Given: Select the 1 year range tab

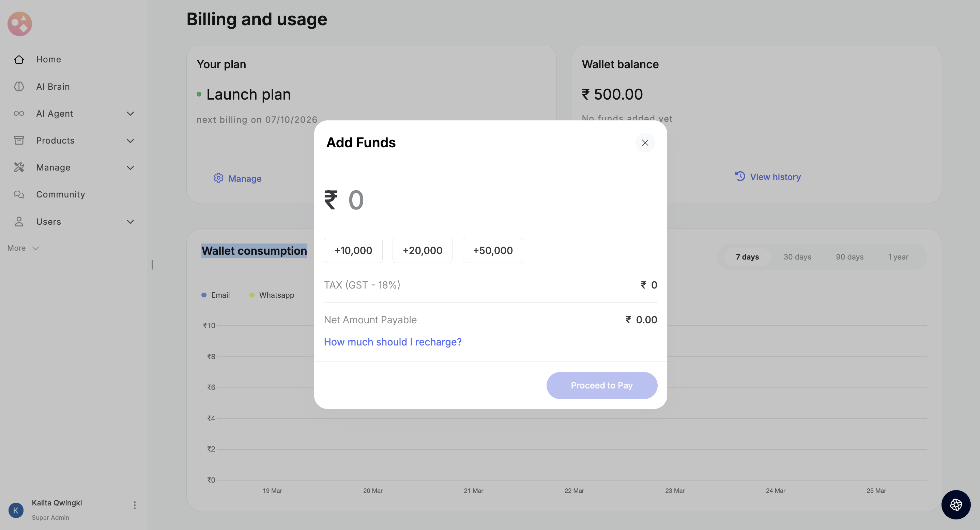Looking at the screenshot, I should [x=898, y=257].
